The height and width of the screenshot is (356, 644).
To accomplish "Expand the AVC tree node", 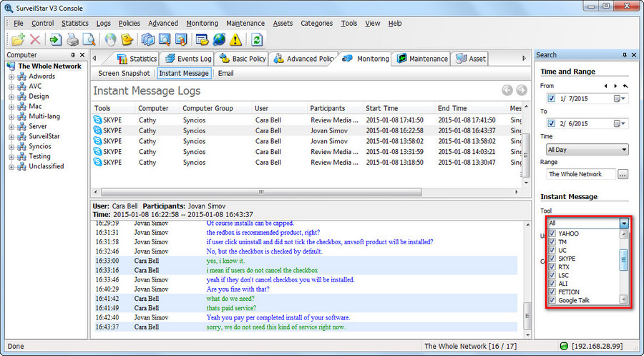I will 11,87.
